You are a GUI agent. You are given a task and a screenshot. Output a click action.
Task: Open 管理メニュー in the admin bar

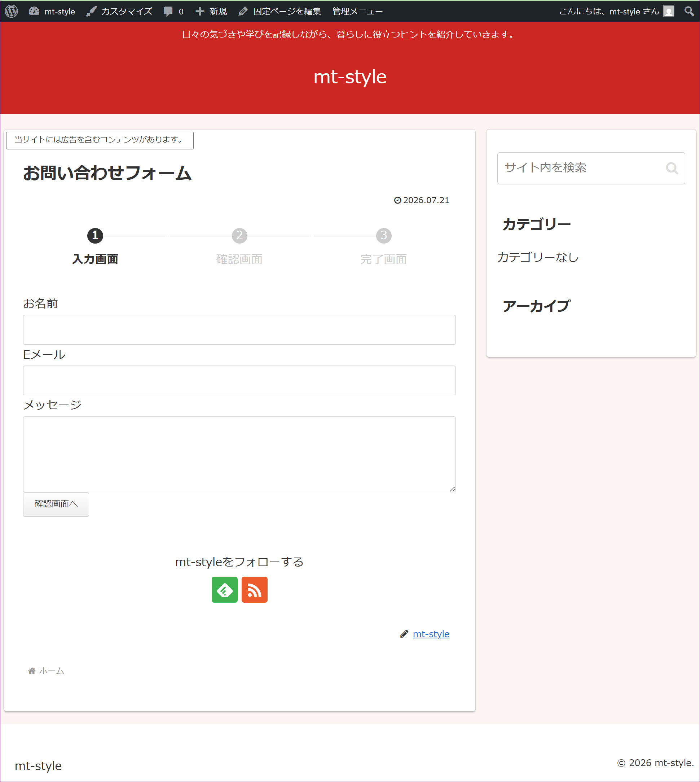click(x=358, y=11)
